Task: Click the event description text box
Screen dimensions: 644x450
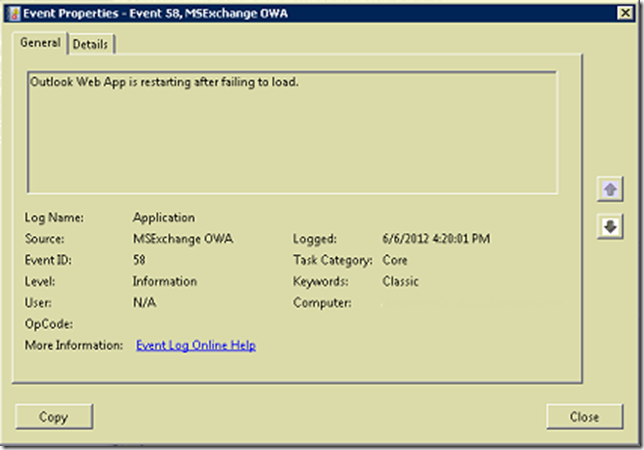Action: click(x=292, y=132)
